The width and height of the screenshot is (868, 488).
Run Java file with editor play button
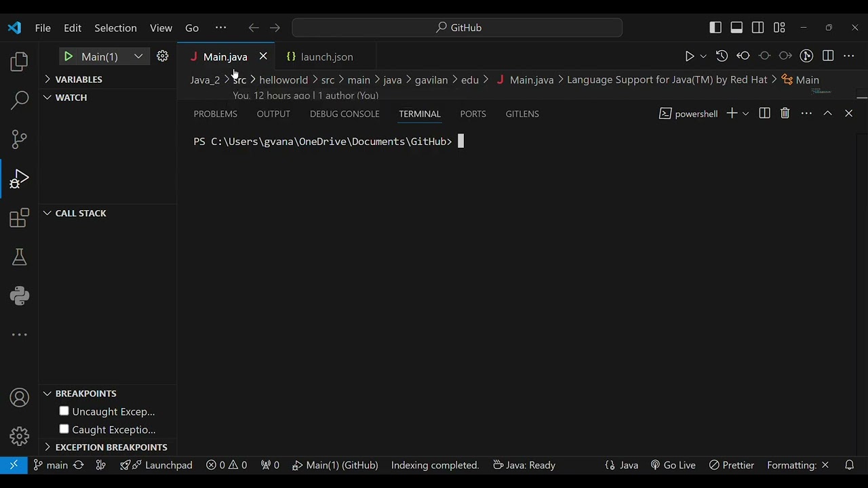(x=689, y=56)
